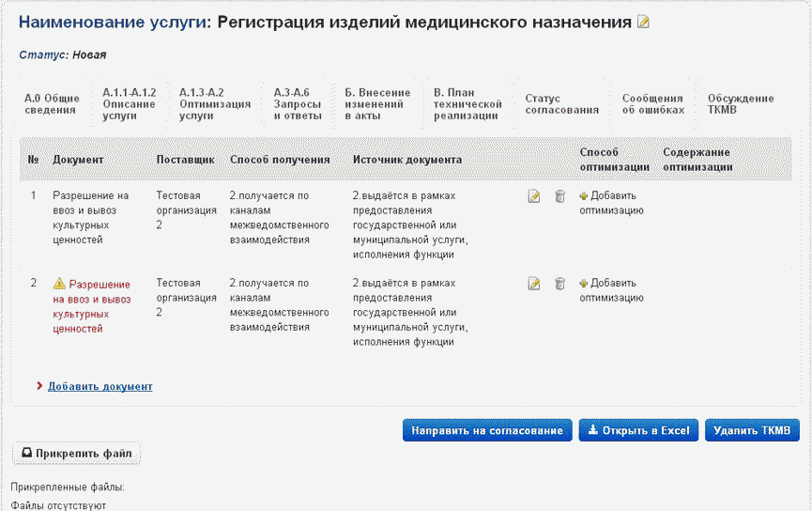The width and height of the screenshot is (812, 511).
Task: Click the warning icon in row 2
Action: pos(59,283)
